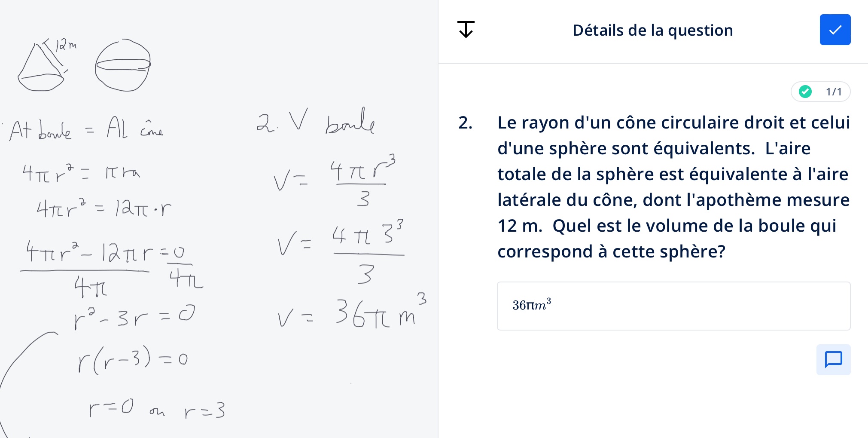Click the handwritten "2. V boule" heading
The image size is (868, 438).
pos(316,121)
